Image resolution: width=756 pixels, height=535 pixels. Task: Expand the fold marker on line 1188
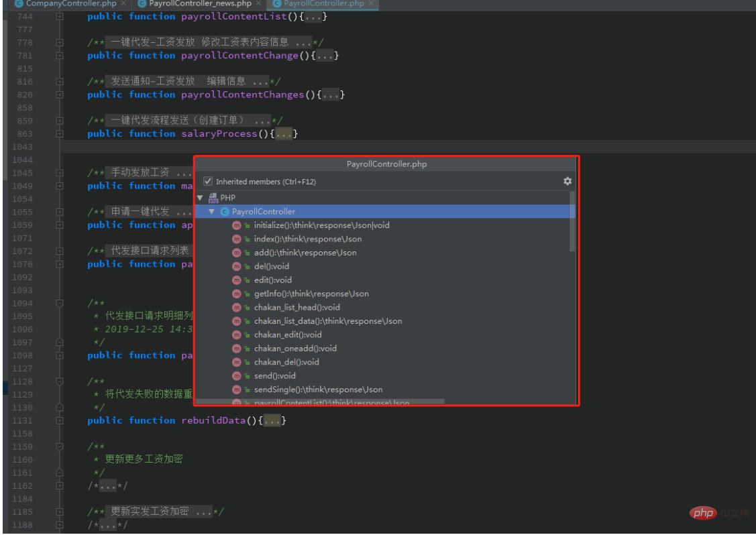pos(59,524)
